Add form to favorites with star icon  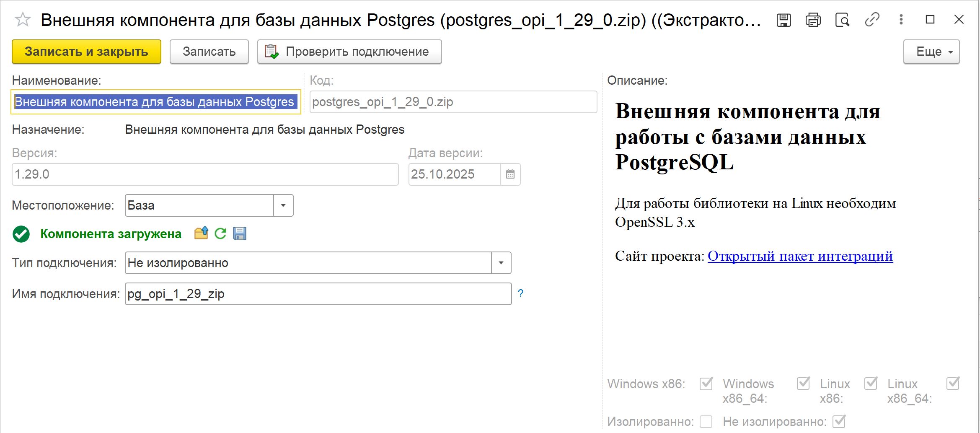(x=23, y=20)
